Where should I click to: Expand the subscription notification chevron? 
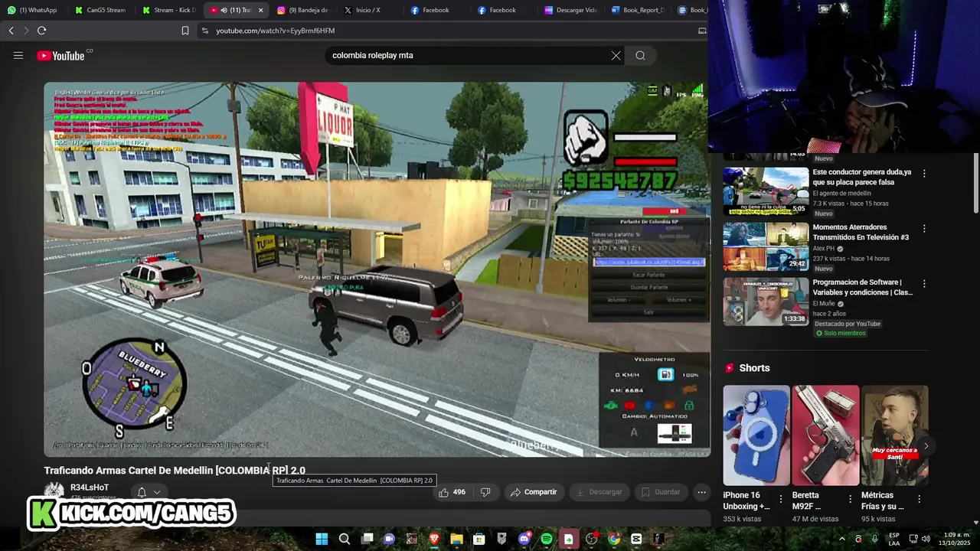click(x=157, y=492)
